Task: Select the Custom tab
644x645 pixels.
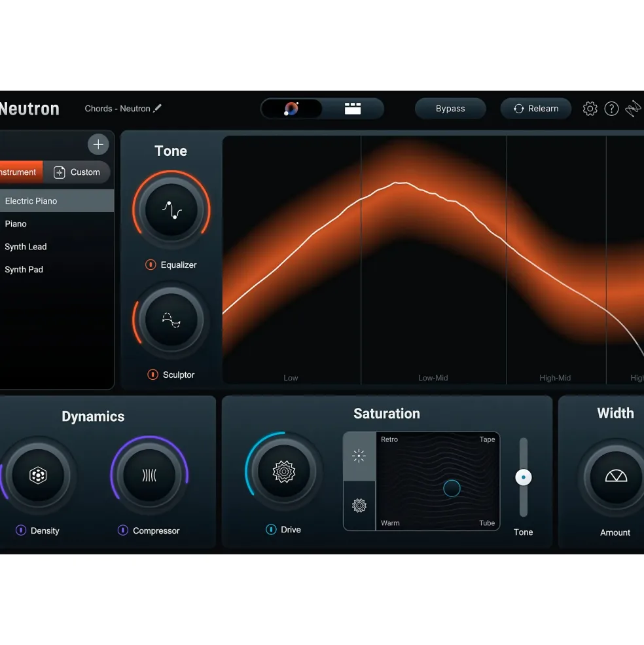Action: click(77, 172)
